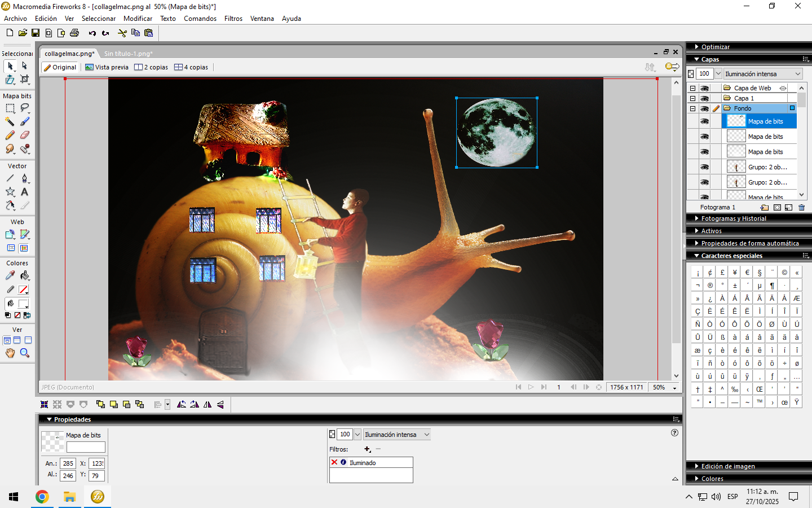Toggle visibility of the Fondo layer
Image resolution: width=812 pixels, height=508 pixels.
(704, 108)
